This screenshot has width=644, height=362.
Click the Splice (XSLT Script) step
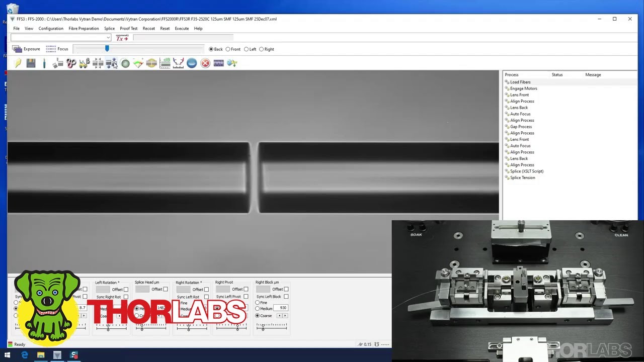[527, 171]
